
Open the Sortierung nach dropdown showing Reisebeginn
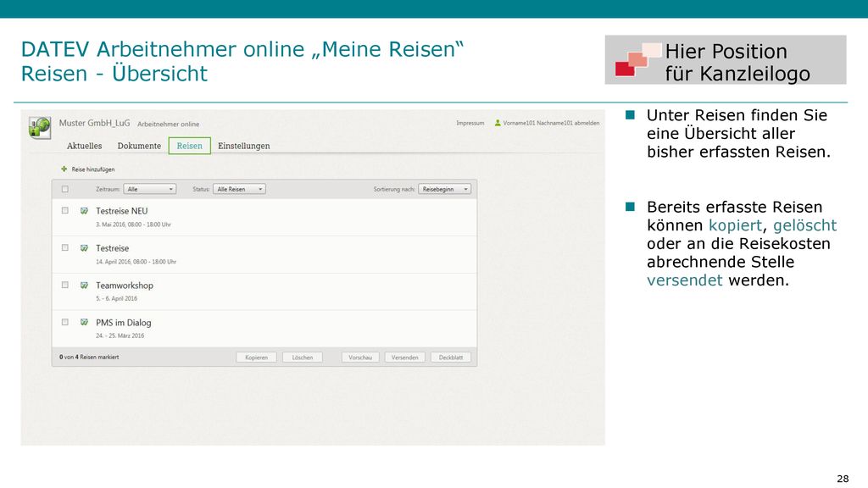tap(444, 189)
